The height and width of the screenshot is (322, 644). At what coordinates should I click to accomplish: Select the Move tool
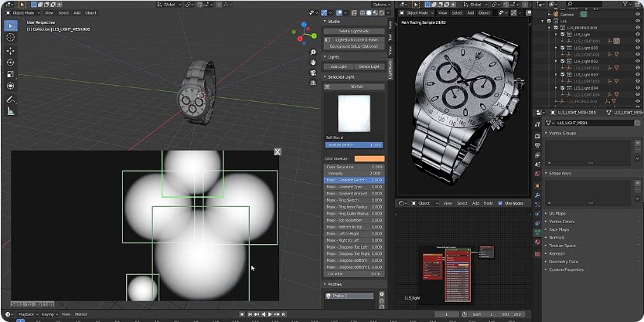(11, 51)
